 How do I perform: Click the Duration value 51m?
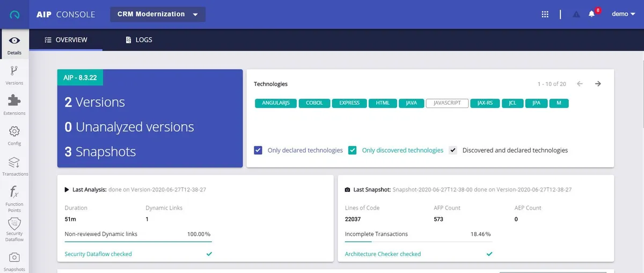[70, 219]
